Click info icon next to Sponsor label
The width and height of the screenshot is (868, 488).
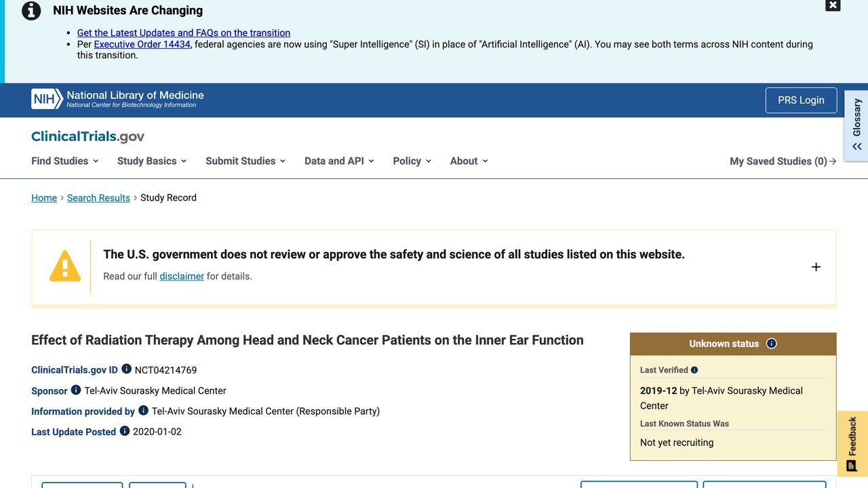pos(76,390)
